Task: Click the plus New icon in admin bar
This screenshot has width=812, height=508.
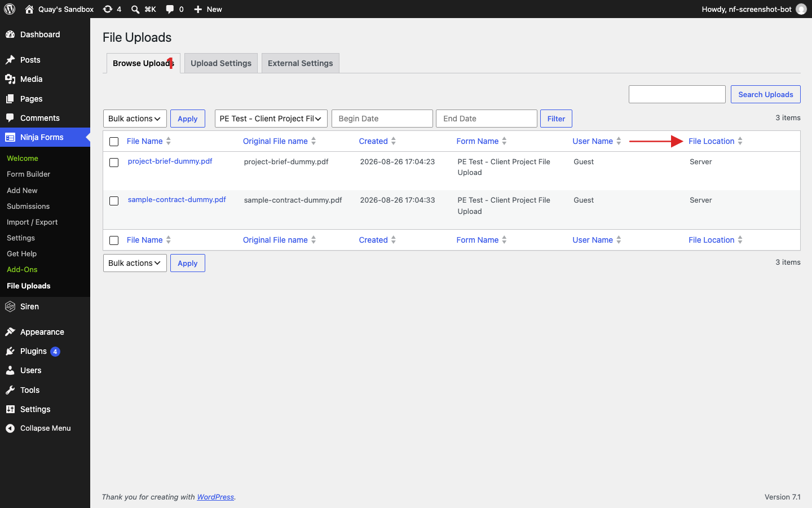Action: [x=198, y=9]
